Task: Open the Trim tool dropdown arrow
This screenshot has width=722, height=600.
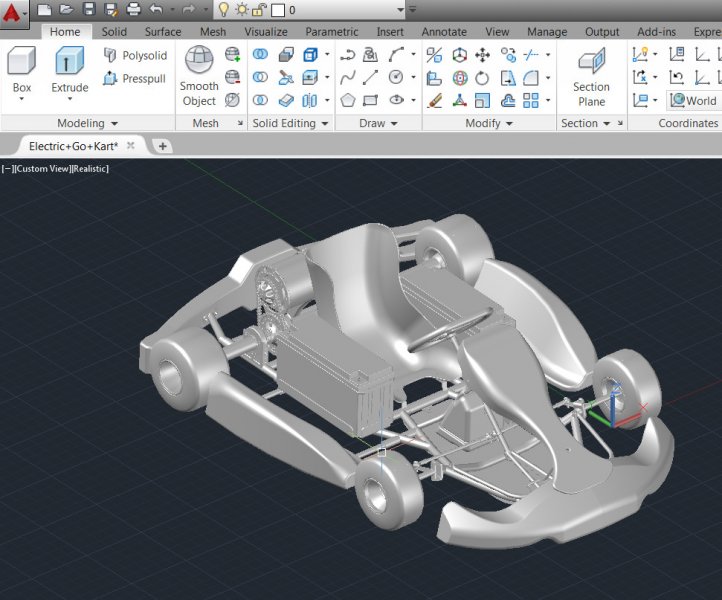Action: click(548, 54)
